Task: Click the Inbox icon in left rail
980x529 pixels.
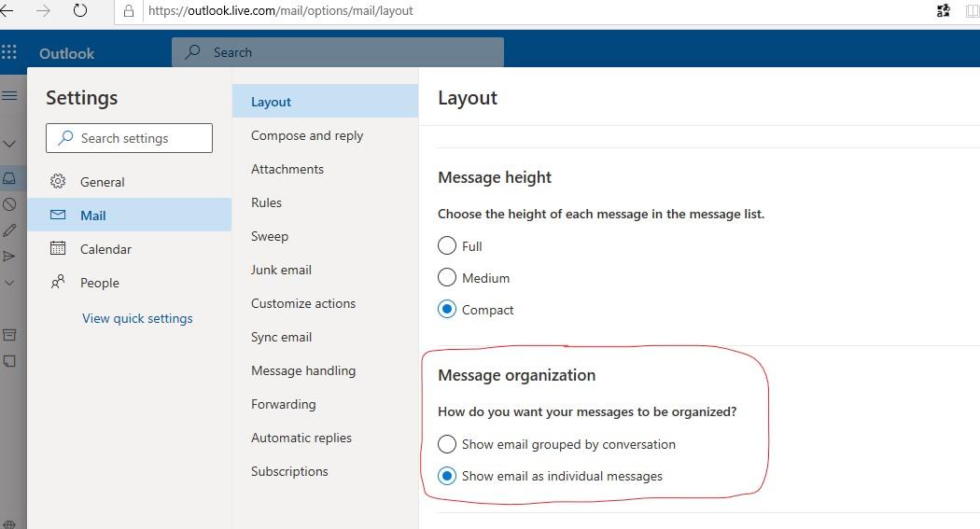Action: [9, 178]
